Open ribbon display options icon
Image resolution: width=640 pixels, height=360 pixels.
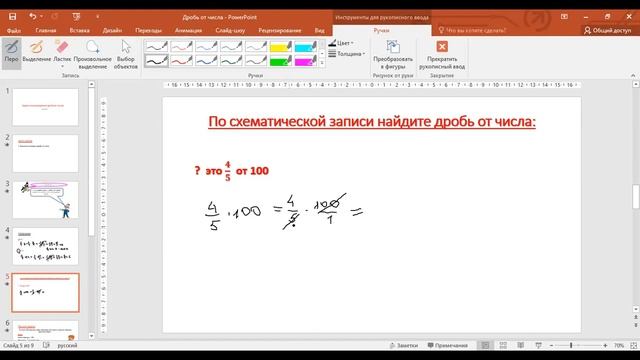point(564,17)
